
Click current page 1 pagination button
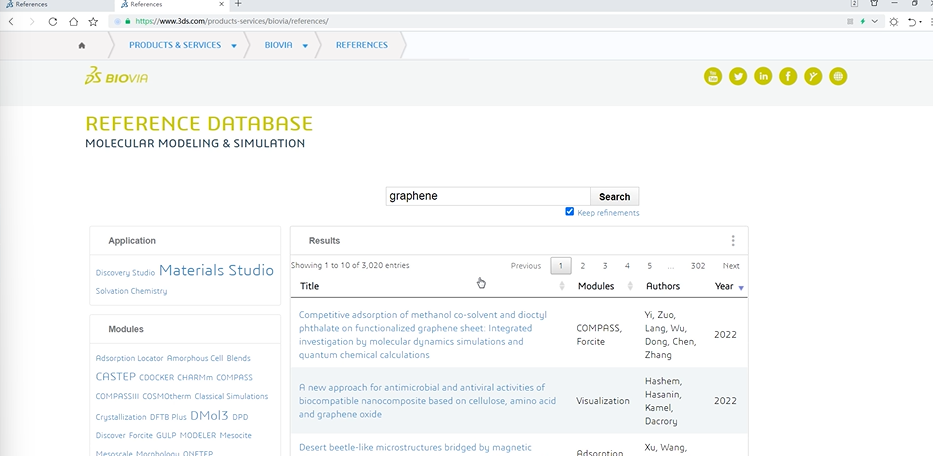[x=561, y=266]
